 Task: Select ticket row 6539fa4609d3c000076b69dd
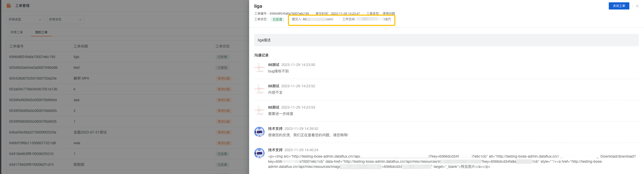point(128,100)
